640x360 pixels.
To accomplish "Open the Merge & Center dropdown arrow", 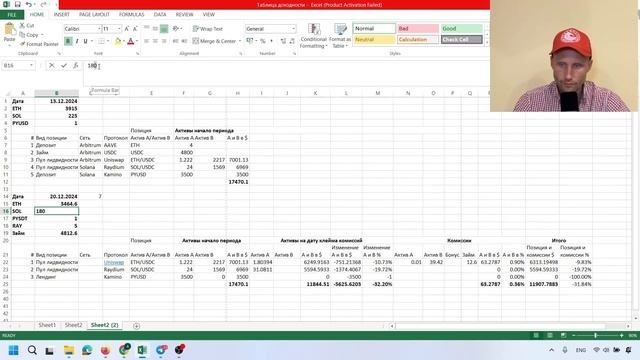I will [240, 41].
